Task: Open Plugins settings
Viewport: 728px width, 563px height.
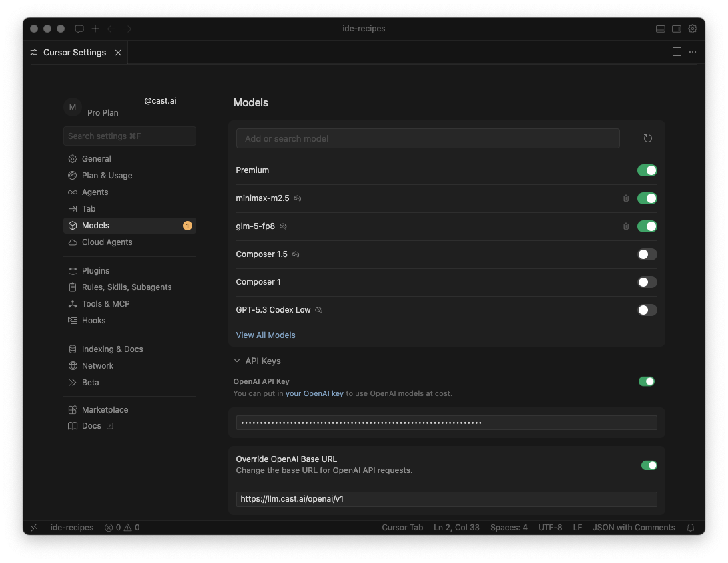Action: (x=129, y=270)
